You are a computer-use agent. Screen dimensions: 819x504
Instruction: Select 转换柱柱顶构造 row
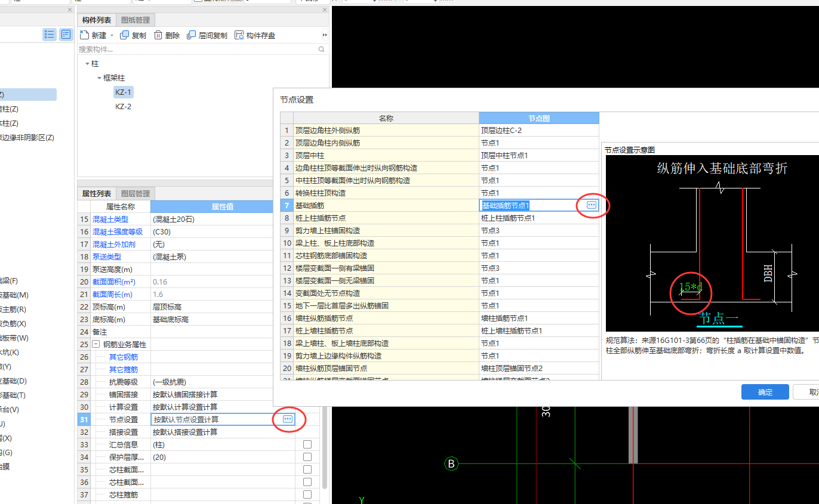point(386,193)
